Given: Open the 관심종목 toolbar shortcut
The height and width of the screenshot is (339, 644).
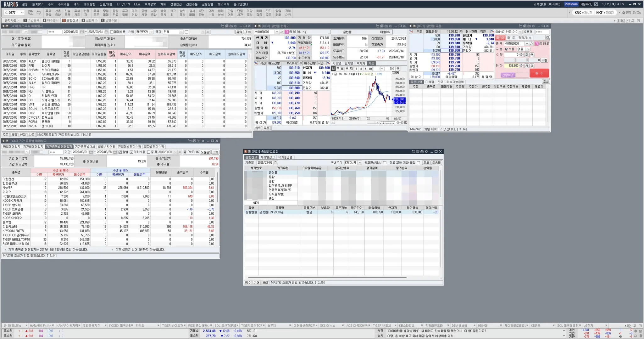Looking at the screenshot, I should tap(67, 13).
